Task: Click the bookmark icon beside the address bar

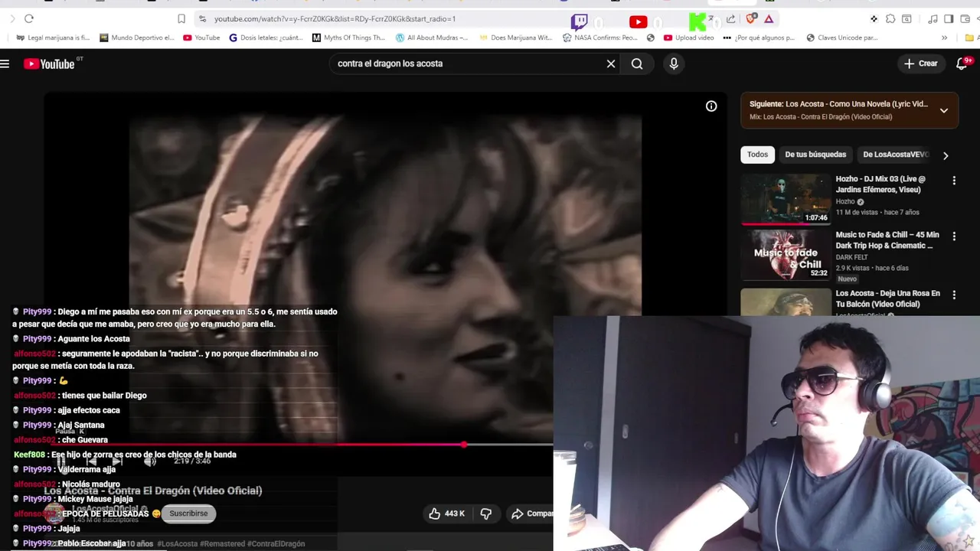Action: click(181, 18)
